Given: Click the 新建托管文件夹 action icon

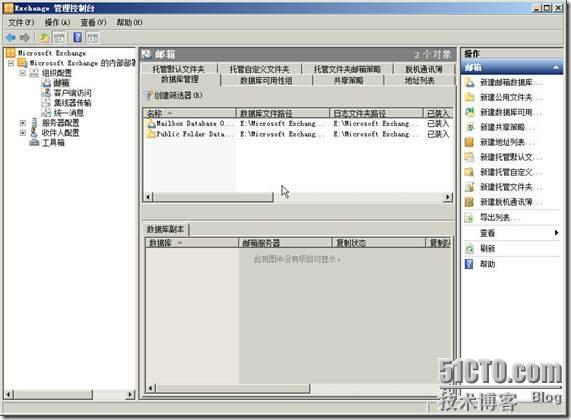Looking at the screenshot, I should pos(470,187).
